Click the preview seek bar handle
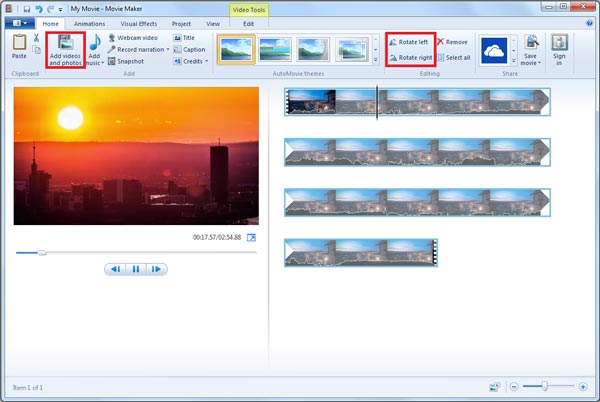The height and width of the screenshot is (402, 600). point(42,252)
